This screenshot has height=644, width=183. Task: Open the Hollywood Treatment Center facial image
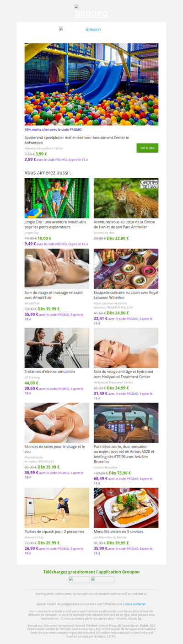[126, 348]
